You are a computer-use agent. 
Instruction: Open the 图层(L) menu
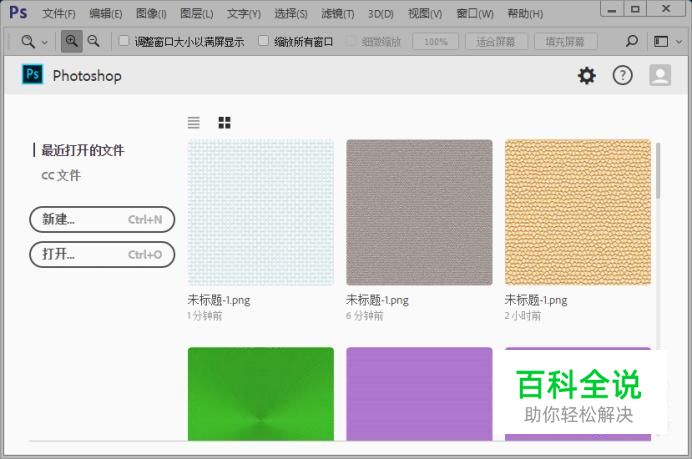point(196,14)
